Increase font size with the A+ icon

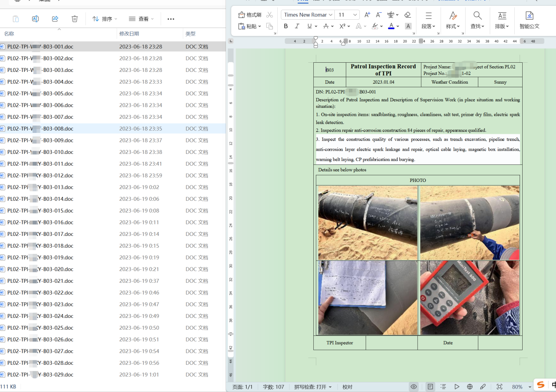pyautogui.click(x=367, y=15)
